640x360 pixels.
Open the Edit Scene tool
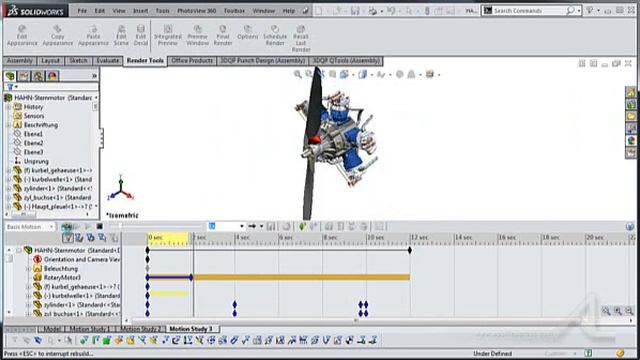point(121,35)
